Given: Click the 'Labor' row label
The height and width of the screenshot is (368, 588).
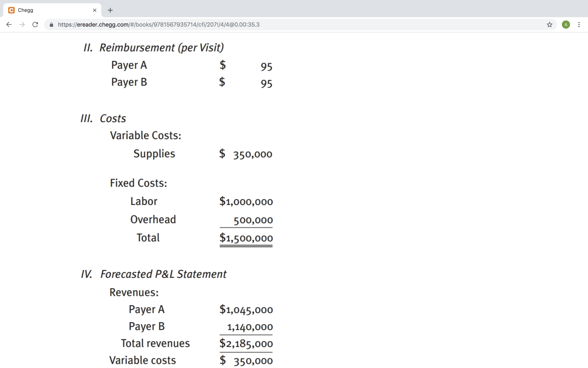Looking at the screenshot, I should [144, 201].
